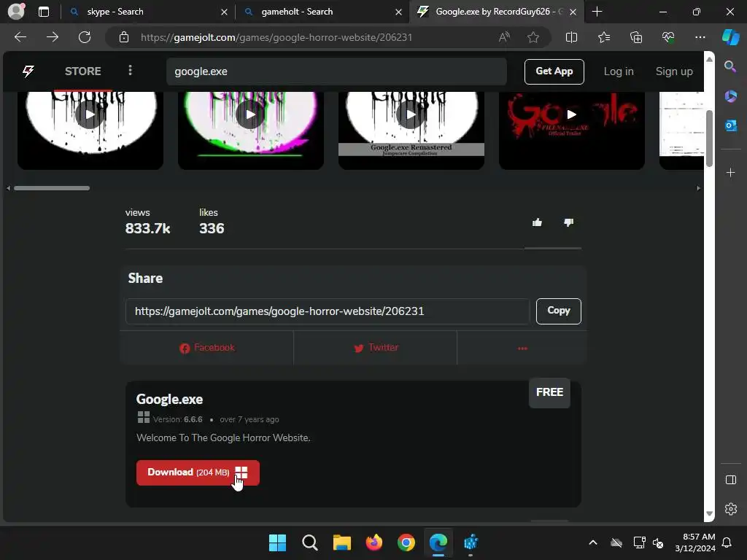This screenshot has width=747, height=560.
Task: Open the Edge profile avatar
Action: (x=17, y=11)
